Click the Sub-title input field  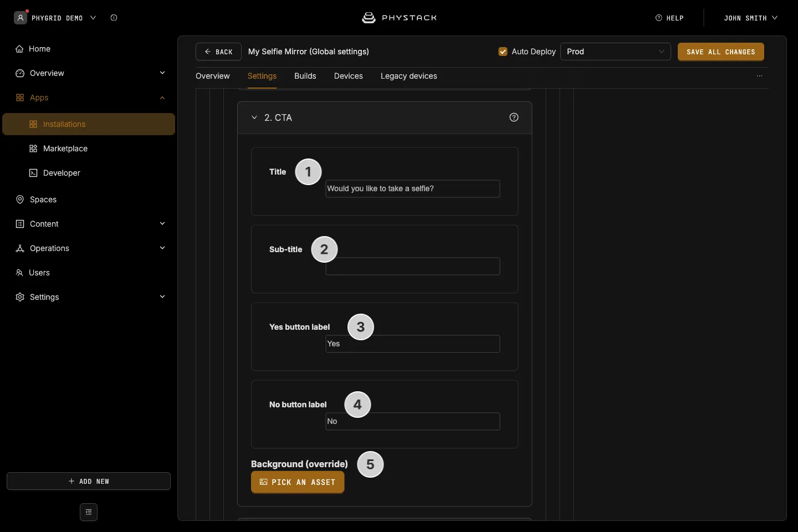pyautogui.click(x=413, y=266)
